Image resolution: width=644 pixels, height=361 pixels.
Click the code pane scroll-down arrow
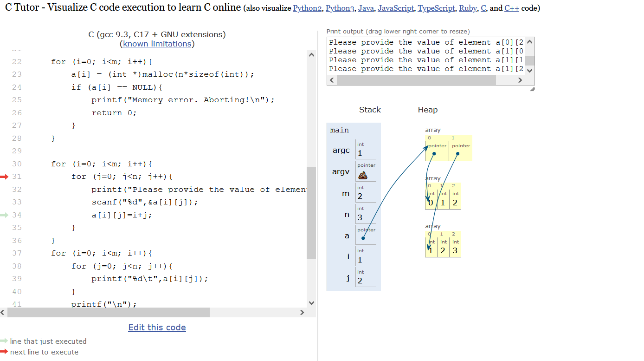tap(311, 303)
